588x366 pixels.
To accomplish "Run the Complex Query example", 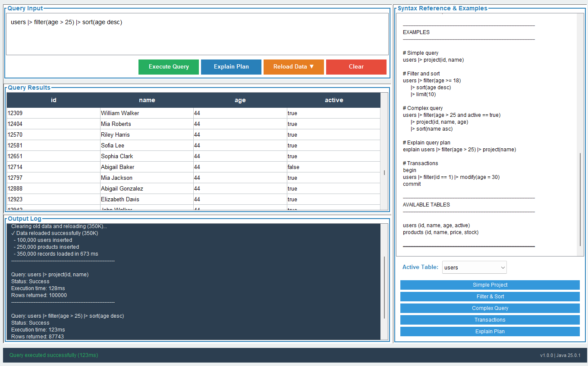I will [490, 308].
